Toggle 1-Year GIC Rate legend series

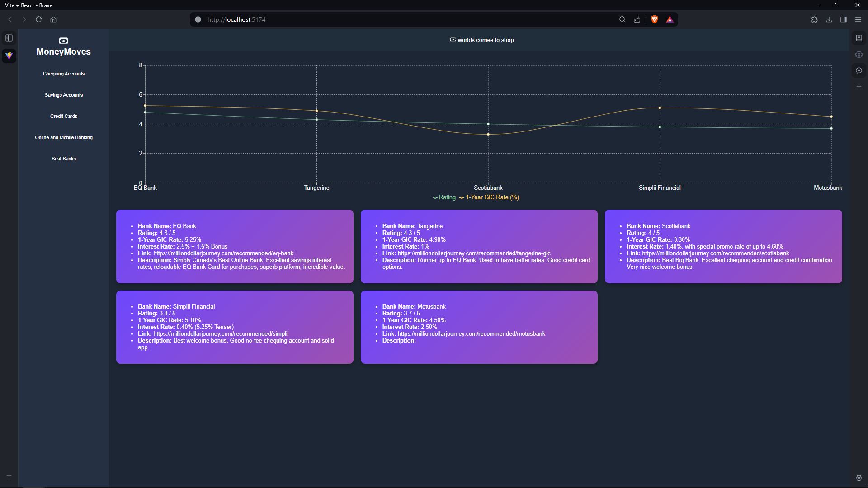click(489, 197)
